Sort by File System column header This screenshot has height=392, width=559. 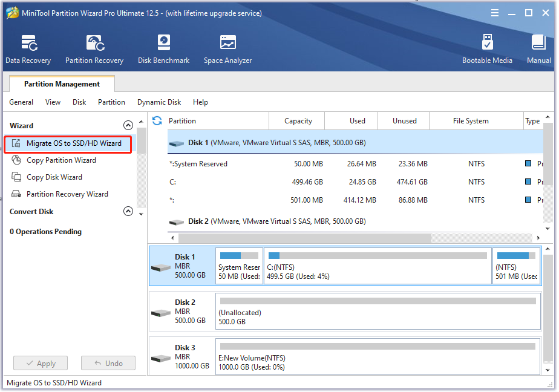pyautogui.click(x=476, y=121)
